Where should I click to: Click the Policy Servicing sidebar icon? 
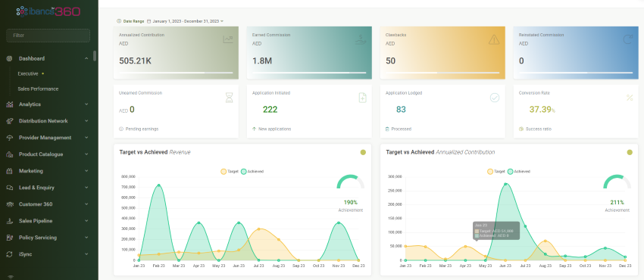9,238
